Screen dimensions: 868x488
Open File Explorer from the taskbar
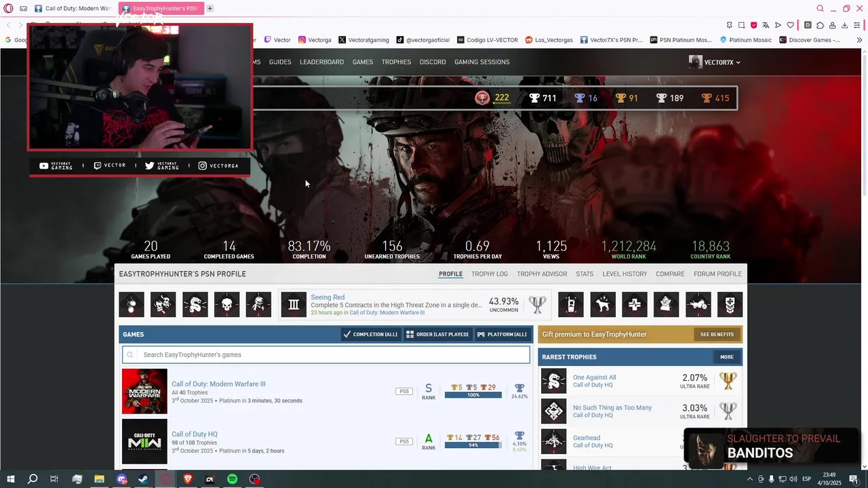[x=99, y=479]
